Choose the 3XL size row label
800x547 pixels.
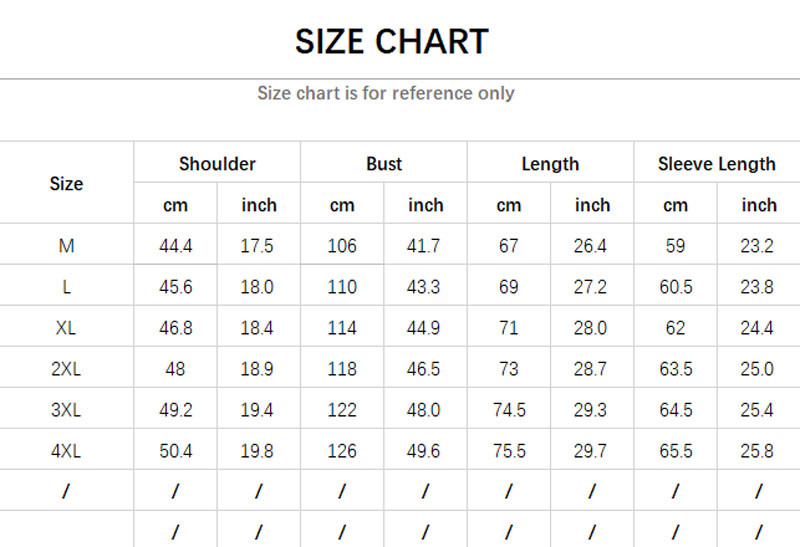(66, 410)
